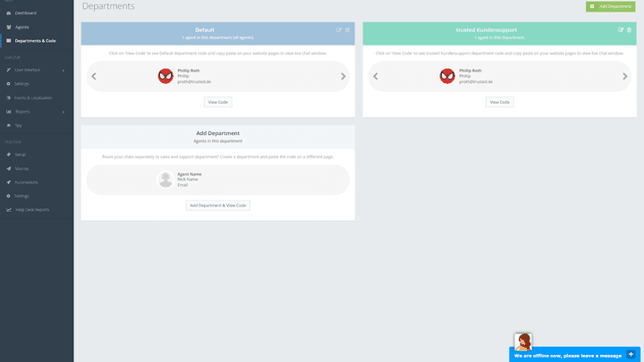Click the Add Department card heading

(217, 133)
